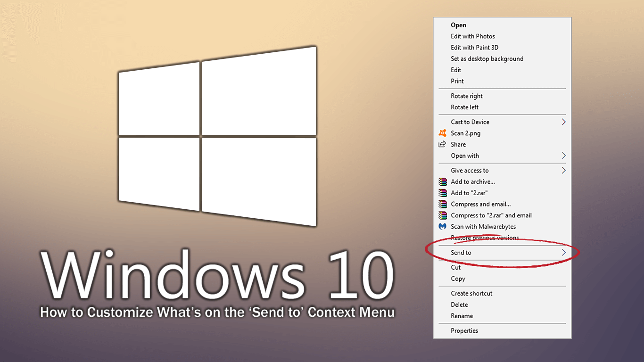
Task: Click the WinRAR icon next to Add to archive...
Action: (442, 181)
